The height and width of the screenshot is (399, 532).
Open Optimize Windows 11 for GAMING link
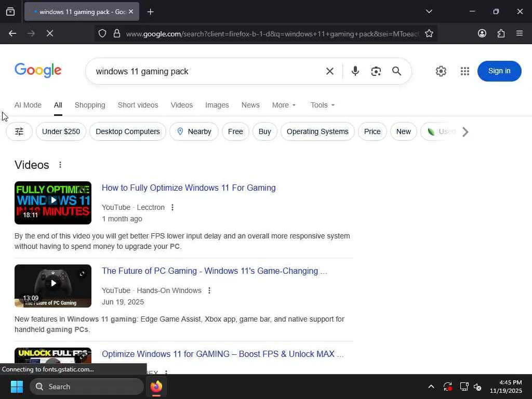coord(222,354)
